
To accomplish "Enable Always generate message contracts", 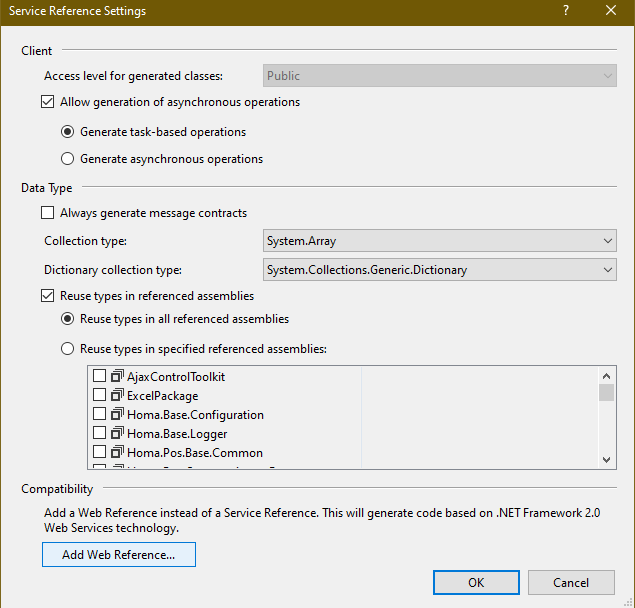I will click(x=47, y=213).
